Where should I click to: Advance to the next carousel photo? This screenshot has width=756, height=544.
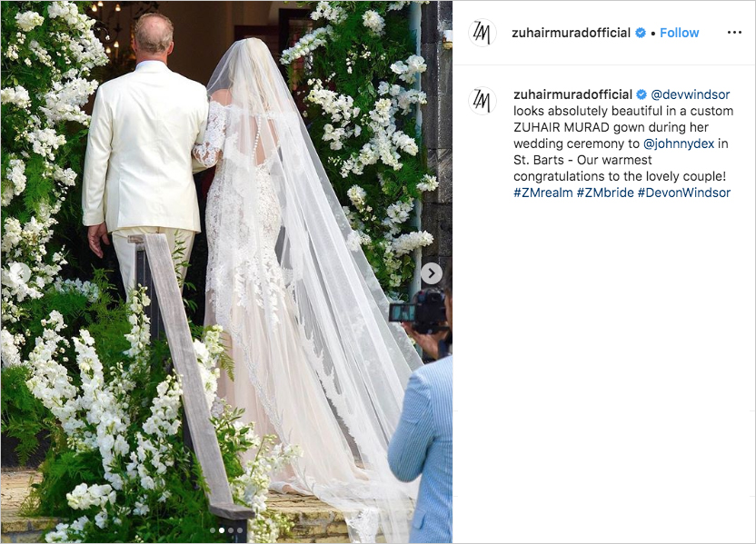[432, 273]
